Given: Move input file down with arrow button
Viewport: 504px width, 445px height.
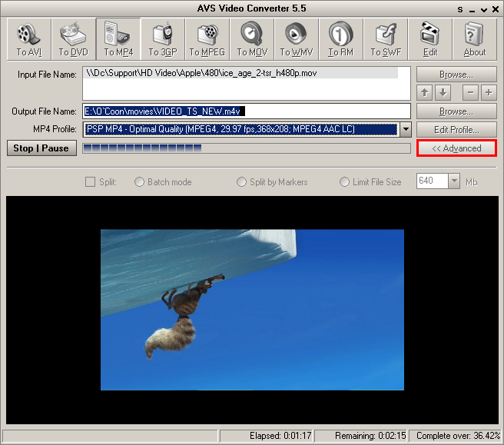Looking at the screenshot, I should 443,92.
